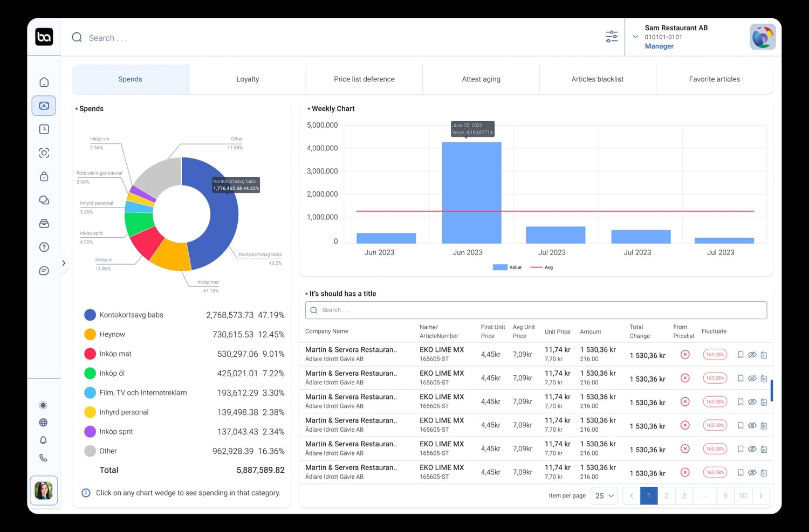Click the phone contact icon at sidebar bottom
Screen dimensions: 809x532
click(x=43, y=458)
